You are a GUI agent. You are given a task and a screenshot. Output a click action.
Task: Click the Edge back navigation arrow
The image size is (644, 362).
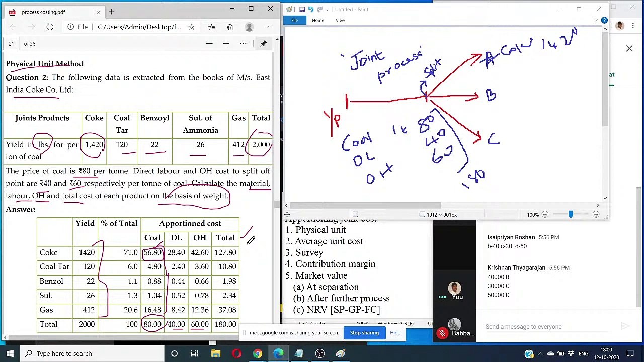(13, 27)
